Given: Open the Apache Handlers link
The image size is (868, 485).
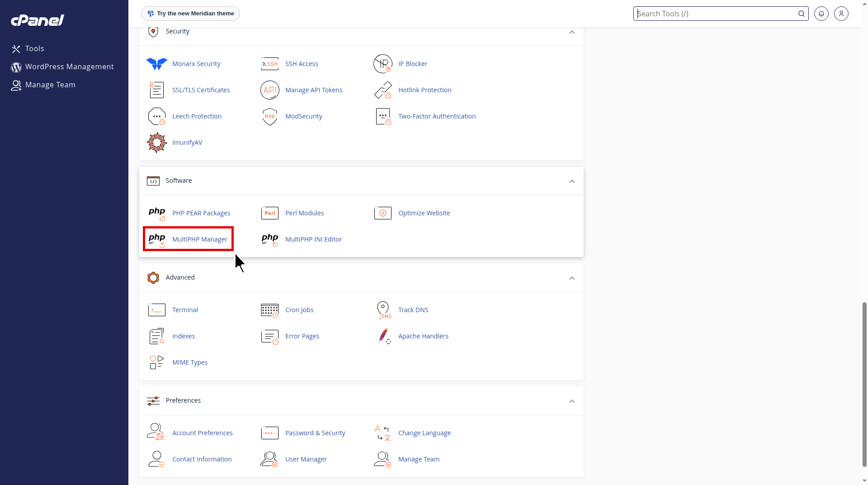Looking at the screenshot, I should coord(423,336).
